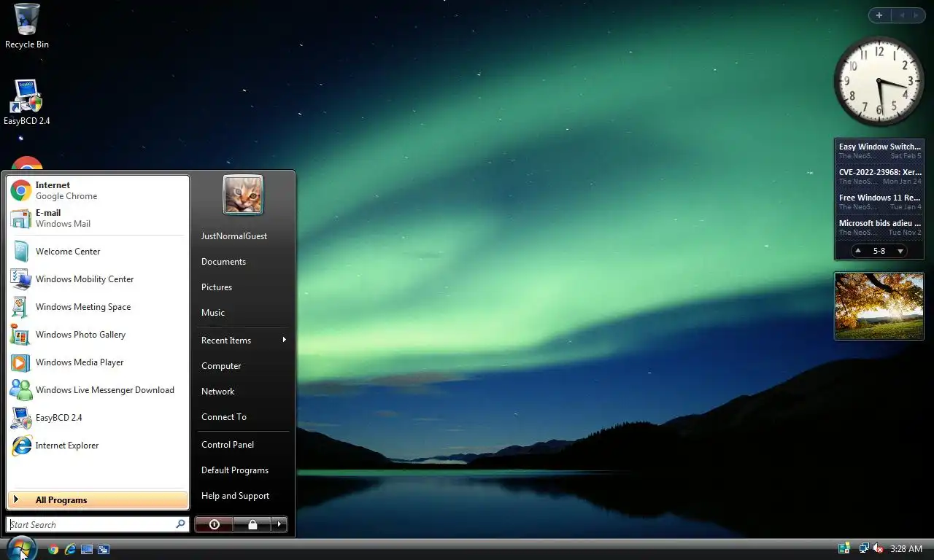Open the 'Free Windows 11 Re...' feed headline
The image size is (934, 560).
coord(879,198)
